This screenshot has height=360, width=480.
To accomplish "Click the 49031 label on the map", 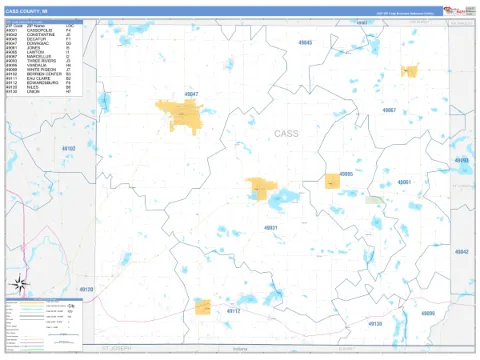I will click(x=271, y=228).
